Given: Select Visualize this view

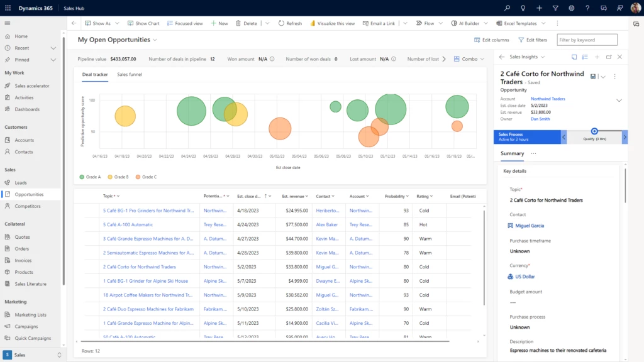Looking at the screenshot, I should point(332,23).
